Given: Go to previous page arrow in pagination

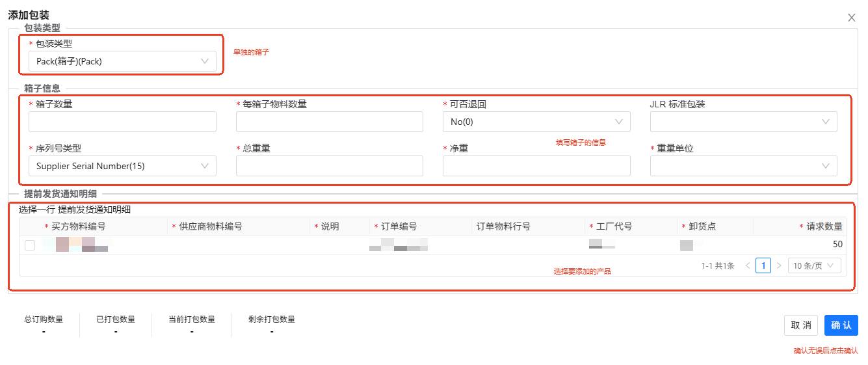Looking at the screenshot, I should (x=748, y=265).
